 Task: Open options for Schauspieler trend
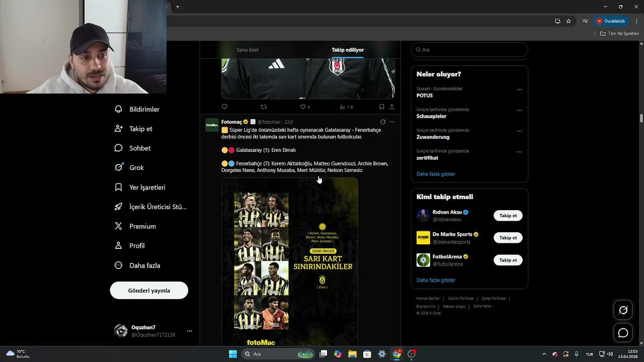pyautogui.click(x=519, y=110)
